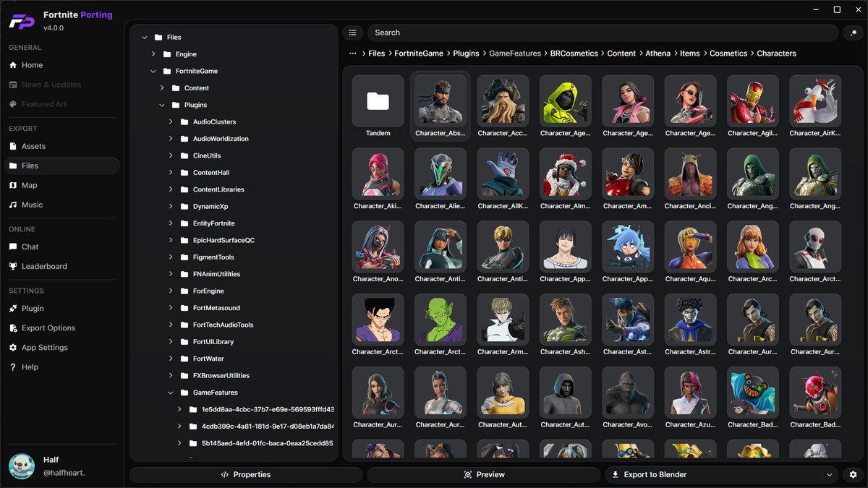Collapse the FortniteGame folder chevron
The width and height of the screenshot is (868, 488).
[153, 72]
